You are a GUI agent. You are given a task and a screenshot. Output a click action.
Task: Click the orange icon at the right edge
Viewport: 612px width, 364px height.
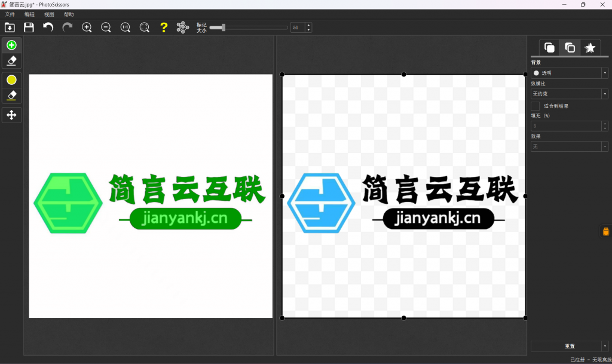pos(606,232)
